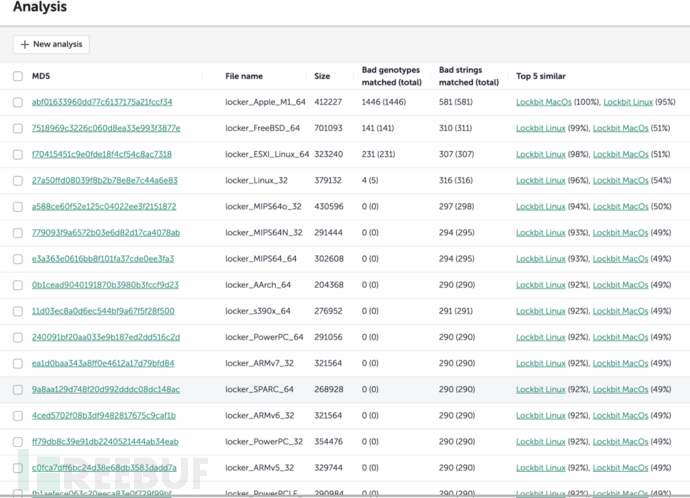This screenshot has height=498, width=690.
Task: Click the Top 5 similar column header
Action: point(541,76)
